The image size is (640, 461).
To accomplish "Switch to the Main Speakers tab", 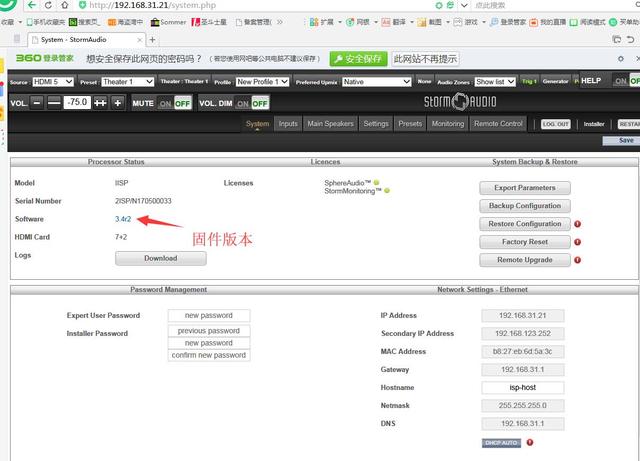I will coord(330,124).
